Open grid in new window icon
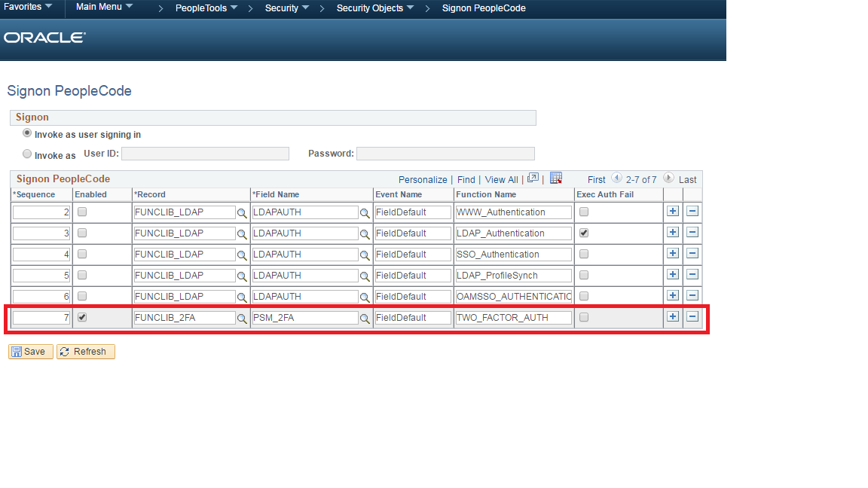Image resolution: width=868 pixels, height=488 pixels. (x=533, y=178)
